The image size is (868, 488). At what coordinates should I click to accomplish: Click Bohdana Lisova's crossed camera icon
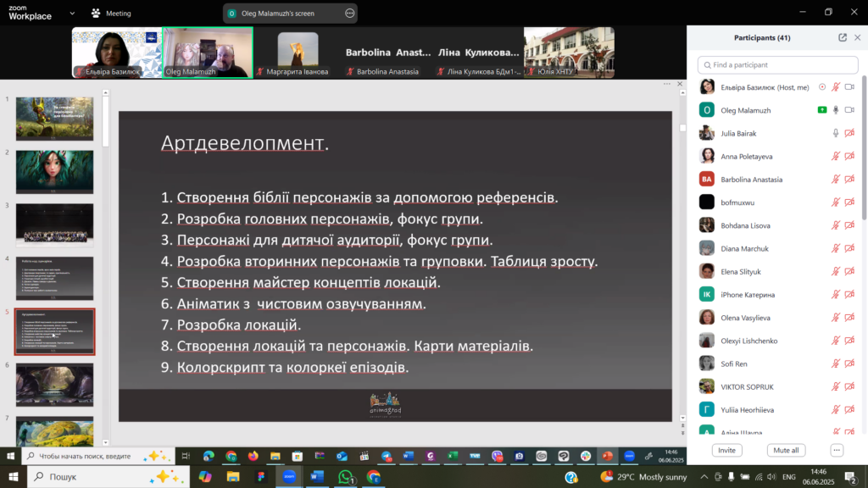click(x=849, y=225)
